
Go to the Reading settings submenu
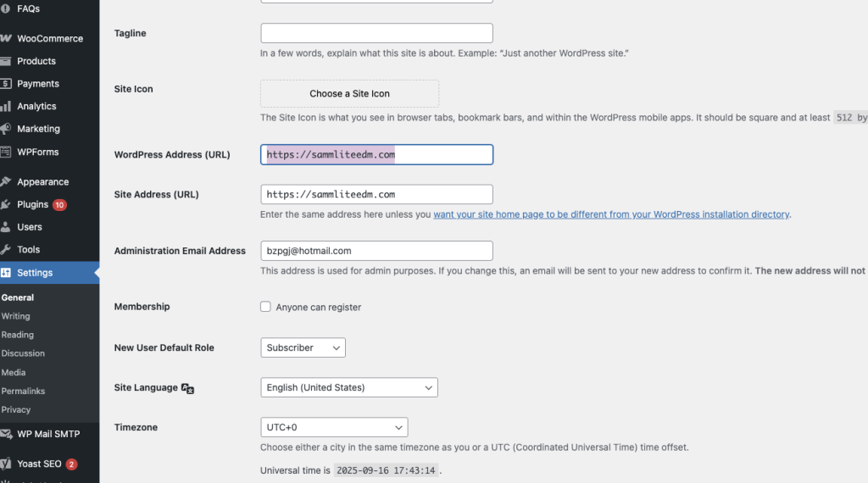click(x=18, y=335)
